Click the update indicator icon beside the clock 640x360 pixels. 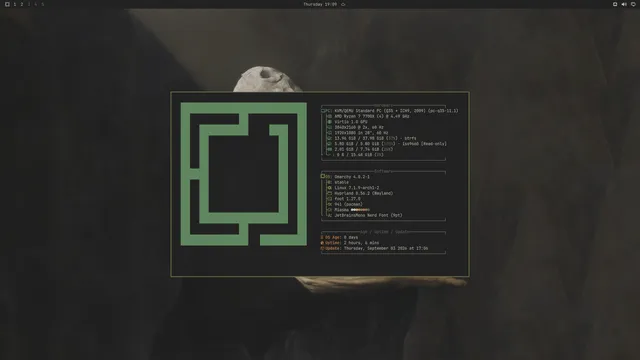(343, 4)
